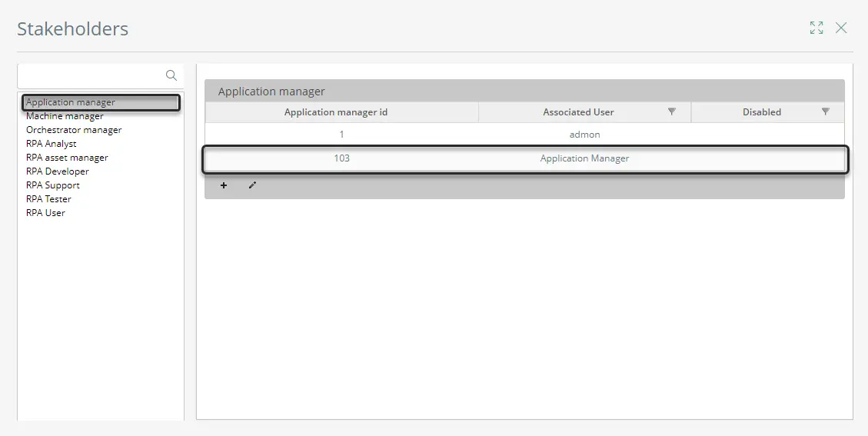Filter the Disabled column

(x=826, y=111)
